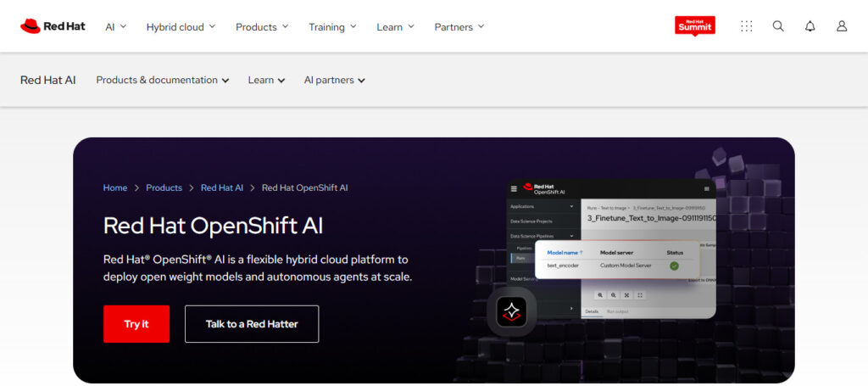868x386 pixels.
Task: Click the Red Hat OpenShift AI heading
Action: pyautogui.click(x=213, y=226)
